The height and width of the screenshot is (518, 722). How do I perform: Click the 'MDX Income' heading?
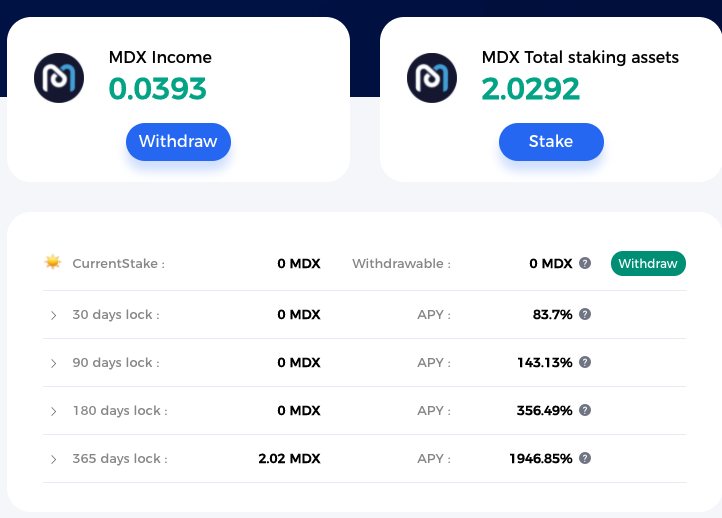click(160, 57)
